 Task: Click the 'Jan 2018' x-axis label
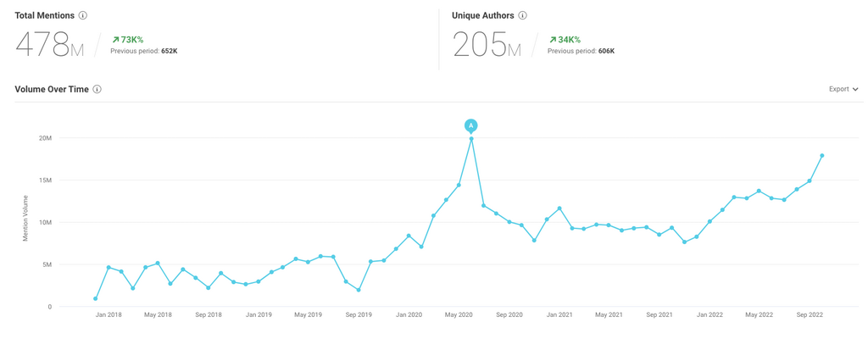pyautogui.click(x=108, y=315)
